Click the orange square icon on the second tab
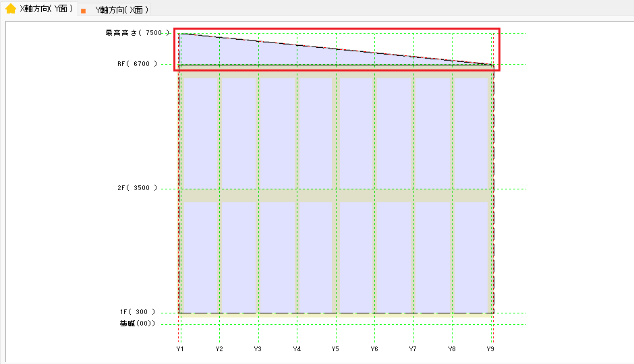This screenshot has height=364, width=634. click(x=83, y=11)
